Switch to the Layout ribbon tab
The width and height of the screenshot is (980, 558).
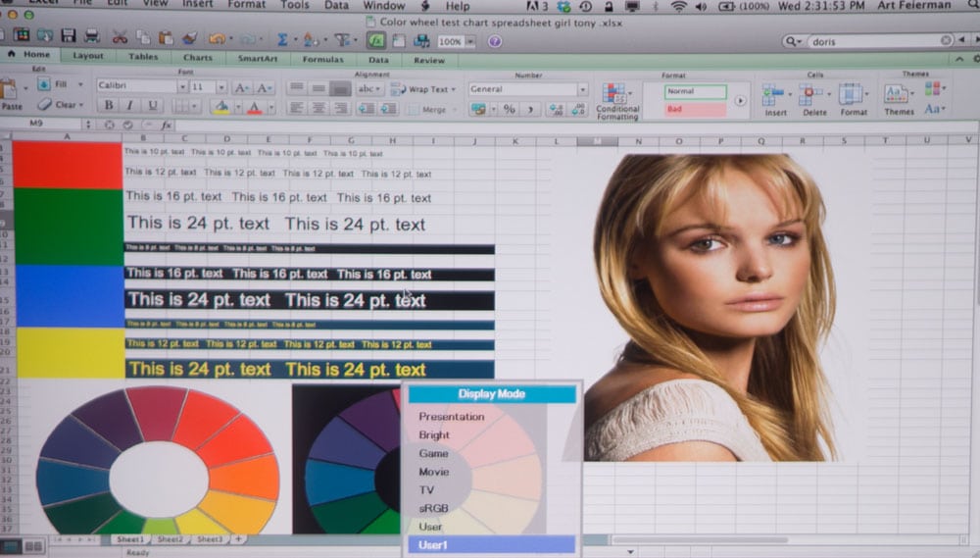[x=88, y=56]
